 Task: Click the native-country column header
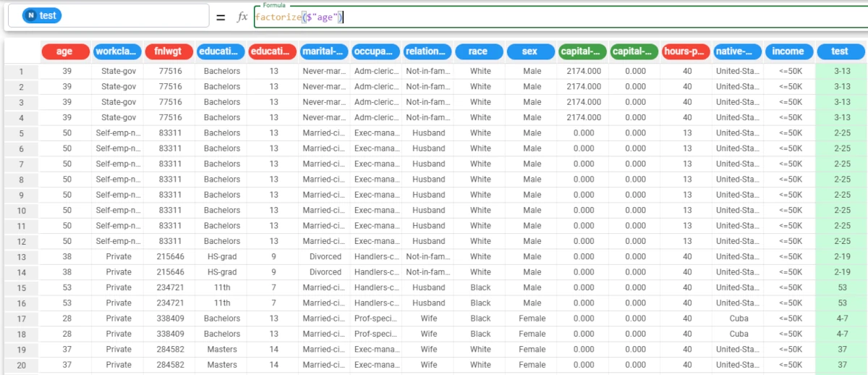[x=738, y=51]
